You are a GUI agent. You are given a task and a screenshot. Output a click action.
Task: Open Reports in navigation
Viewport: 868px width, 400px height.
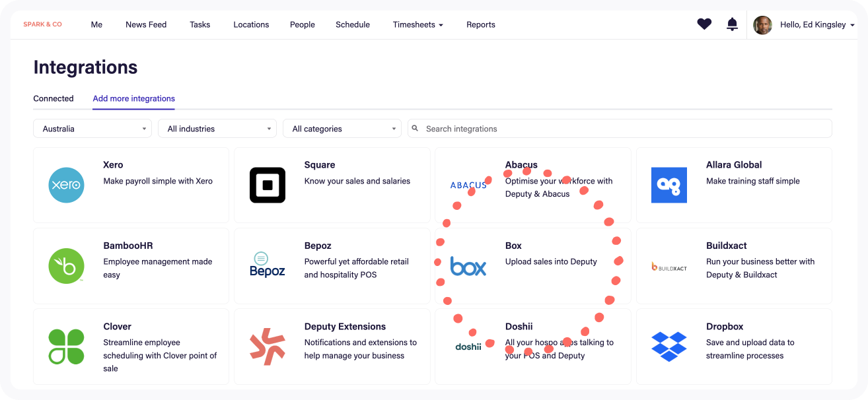point(481,25)
